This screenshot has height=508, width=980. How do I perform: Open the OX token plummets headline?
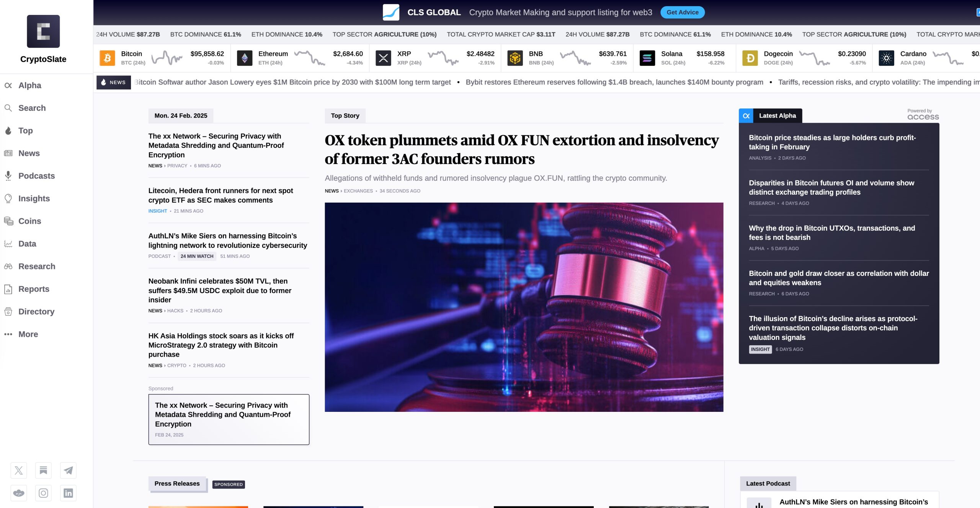tap(522, 149)
